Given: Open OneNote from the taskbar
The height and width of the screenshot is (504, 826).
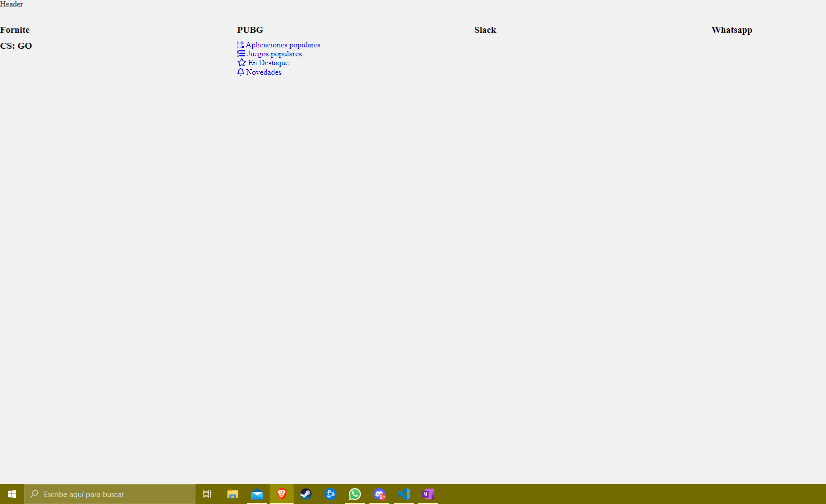Looking at the screenshot, I should pos(428,494).
